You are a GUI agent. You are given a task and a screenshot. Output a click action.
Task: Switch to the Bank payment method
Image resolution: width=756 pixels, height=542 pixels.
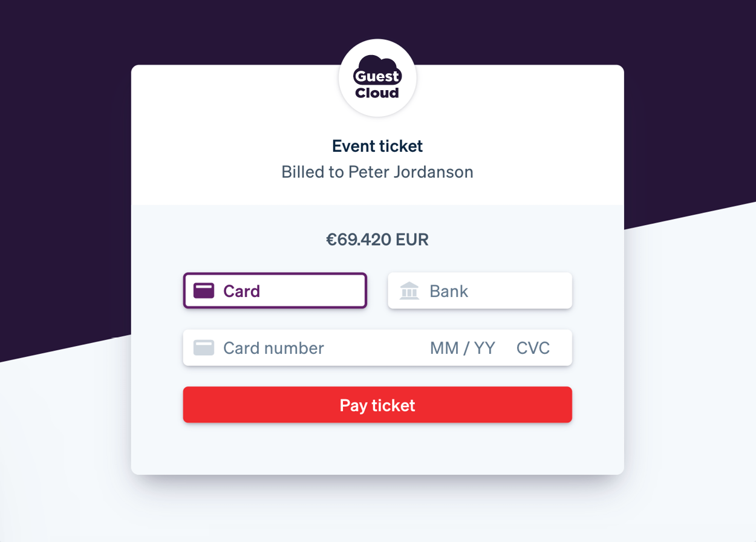480,291
